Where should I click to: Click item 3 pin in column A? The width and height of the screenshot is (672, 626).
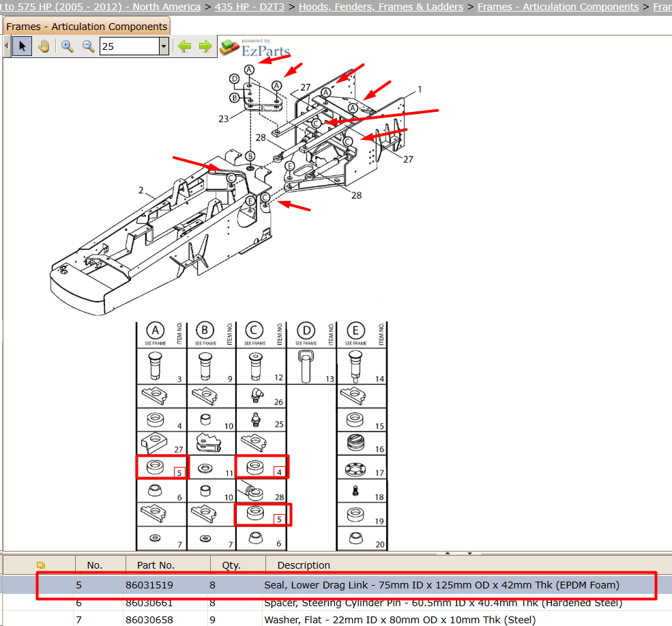coord(155,366)
